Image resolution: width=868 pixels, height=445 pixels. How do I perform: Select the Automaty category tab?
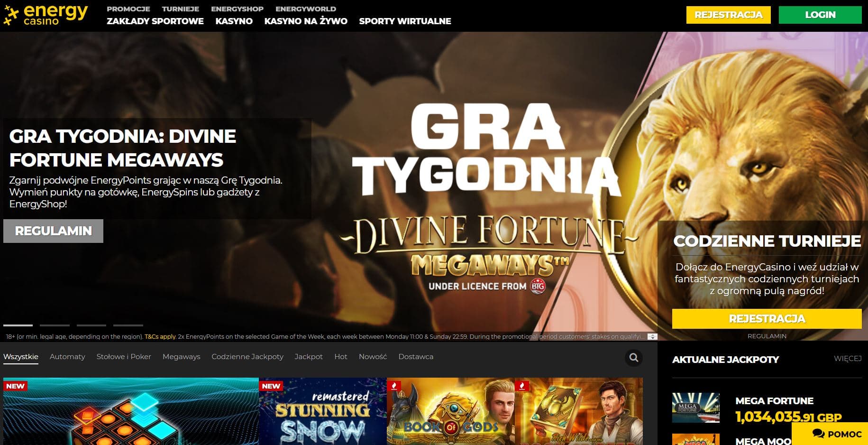tap(67, 357)
